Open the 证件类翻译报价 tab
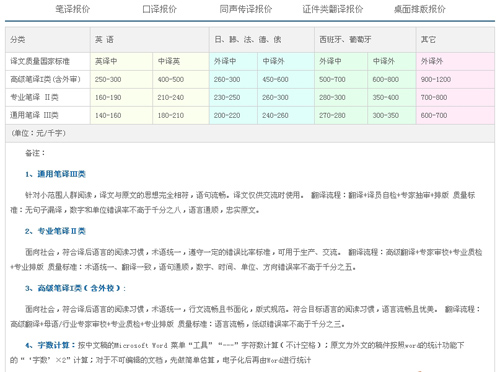 pos(333,9)
